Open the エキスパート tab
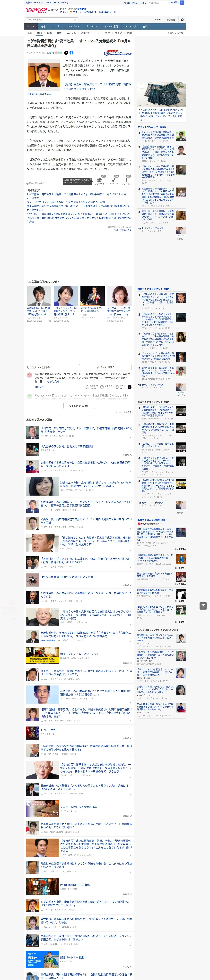 (x=72, y=27)
